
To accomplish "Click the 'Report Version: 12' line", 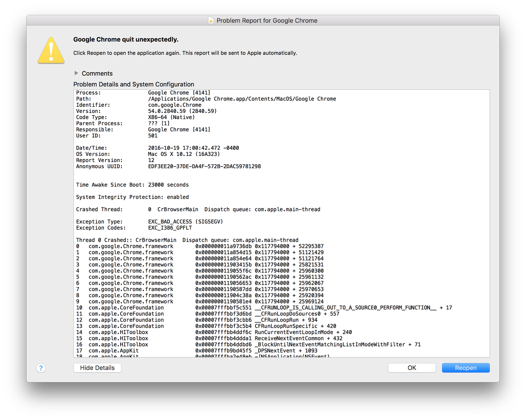I will (115, 160).
